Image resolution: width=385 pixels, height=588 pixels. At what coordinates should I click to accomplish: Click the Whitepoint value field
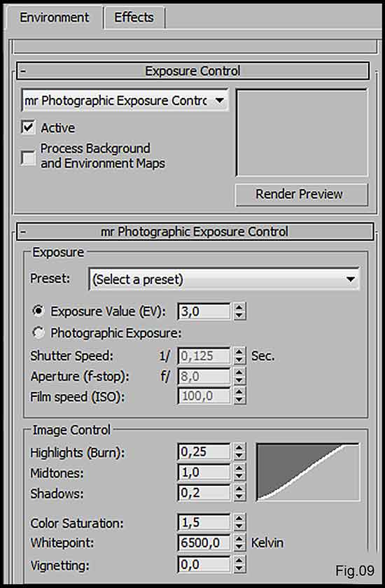(x=204, y=542)
